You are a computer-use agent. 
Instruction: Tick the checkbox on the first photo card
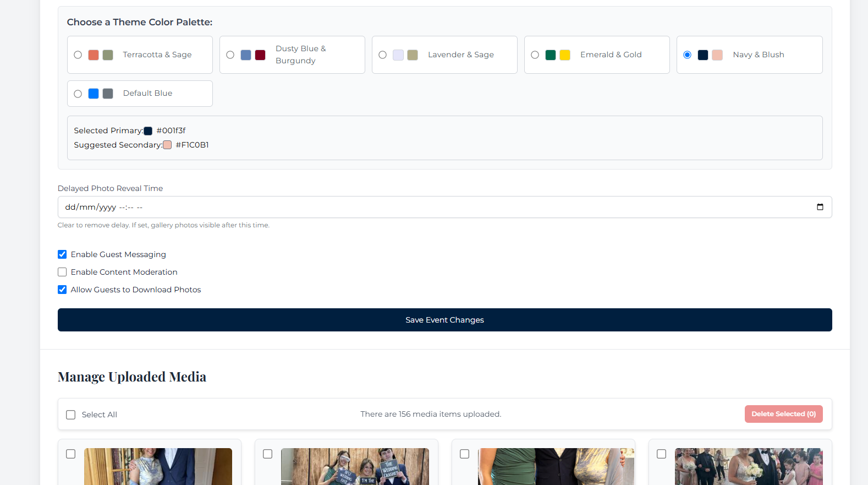(x=71, y=454)
